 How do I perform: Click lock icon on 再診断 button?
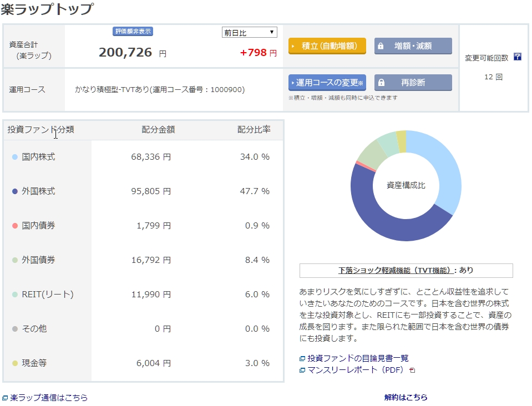point(381,83)
